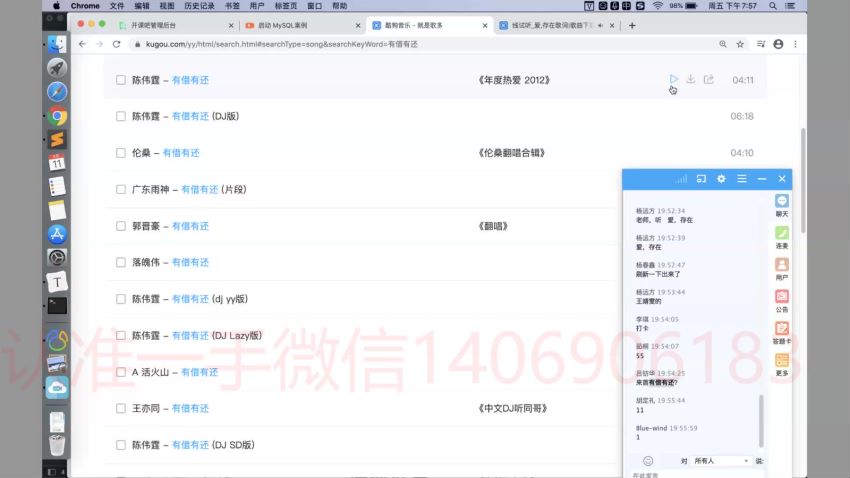Screen dimensions: 850x478
Task: Share the 年度热爱 2012 track
Action: (x=709, y=79)
